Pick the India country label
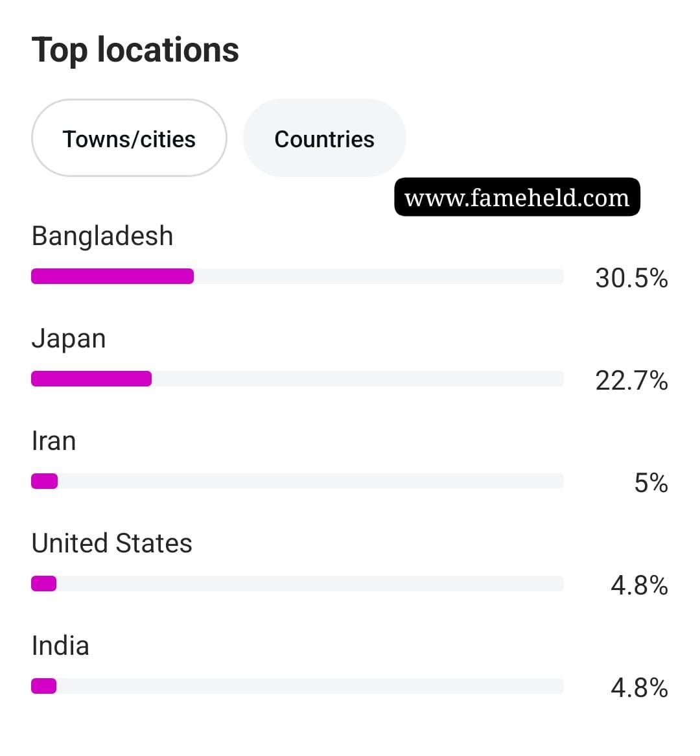The height and width of the screenshot is (756, 700). click(60, 646)
